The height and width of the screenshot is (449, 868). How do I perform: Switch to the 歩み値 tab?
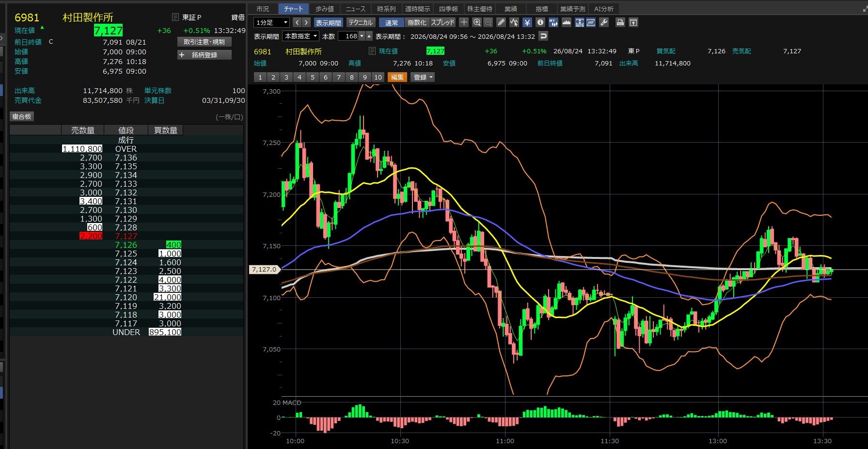tap(324, 9)
